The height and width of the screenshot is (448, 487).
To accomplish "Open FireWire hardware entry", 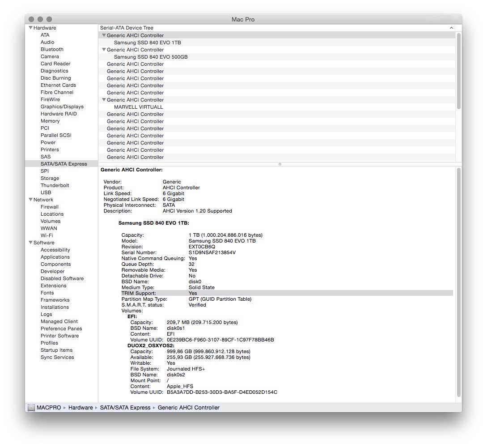I will pyautogui.click(x=50, y=99).
